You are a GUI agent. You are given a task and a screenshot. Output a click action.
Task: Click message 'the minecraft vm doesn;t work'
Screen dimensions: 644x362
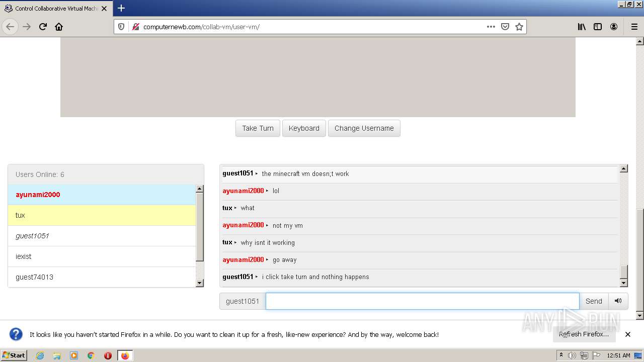305,173
